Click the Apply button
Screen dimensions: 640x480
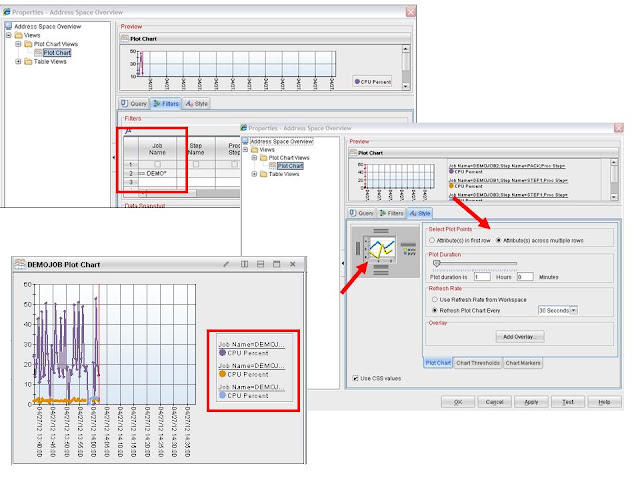[531, 402]
